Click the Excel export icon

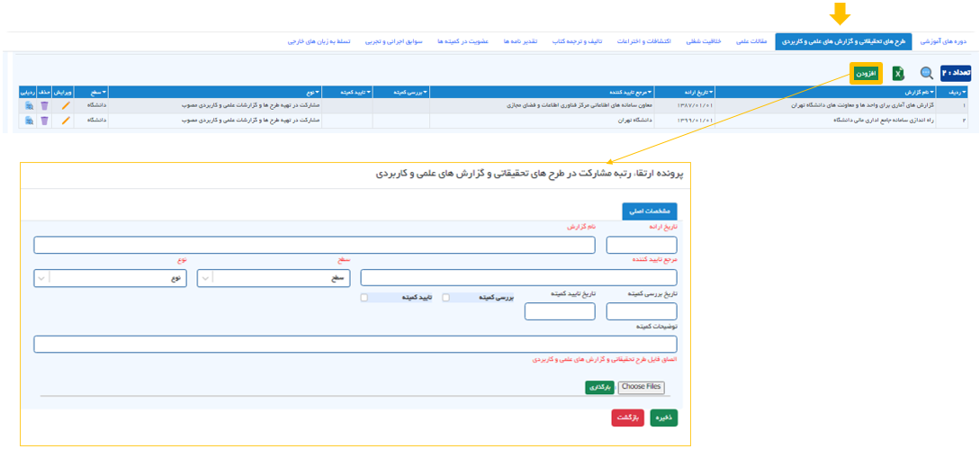coord(897,73)
